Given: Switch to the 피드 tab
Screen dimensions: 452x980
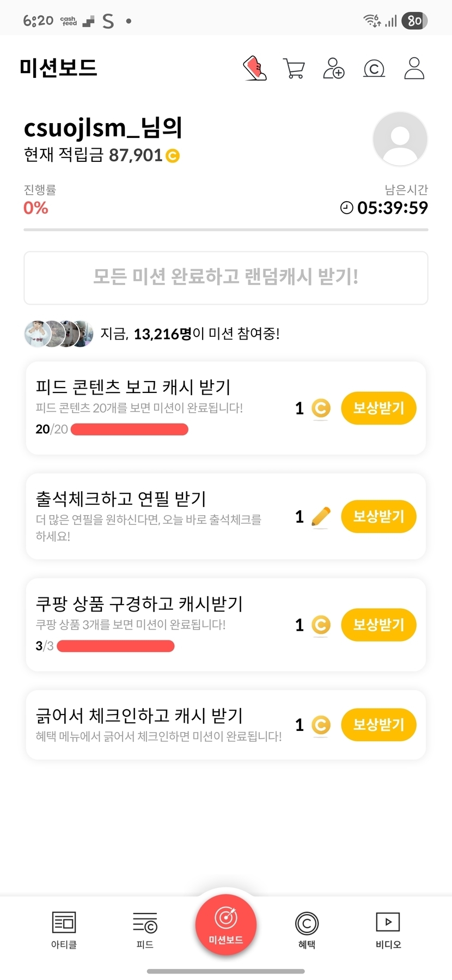Looking at the screenshot, I should tap(145, 930).
